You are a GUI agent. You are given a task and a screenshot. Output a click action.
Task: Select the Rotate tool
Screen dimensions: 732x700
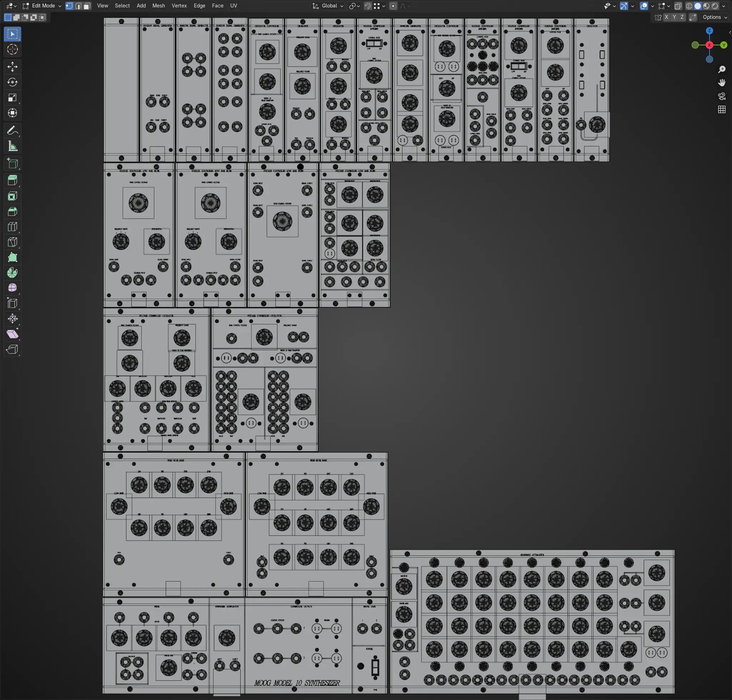click(x=12, y=82)
